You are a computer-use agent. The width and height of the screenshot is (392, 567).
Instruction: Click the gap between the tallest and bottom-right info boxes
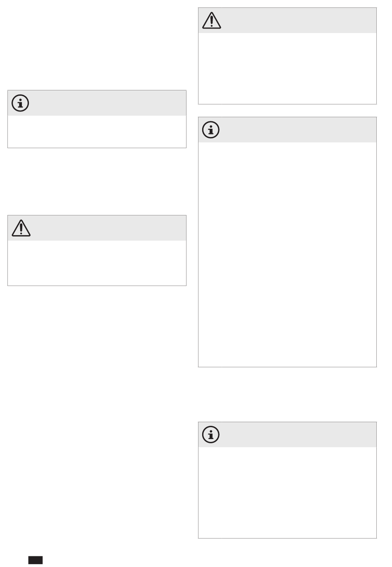[x=288, y=395]
